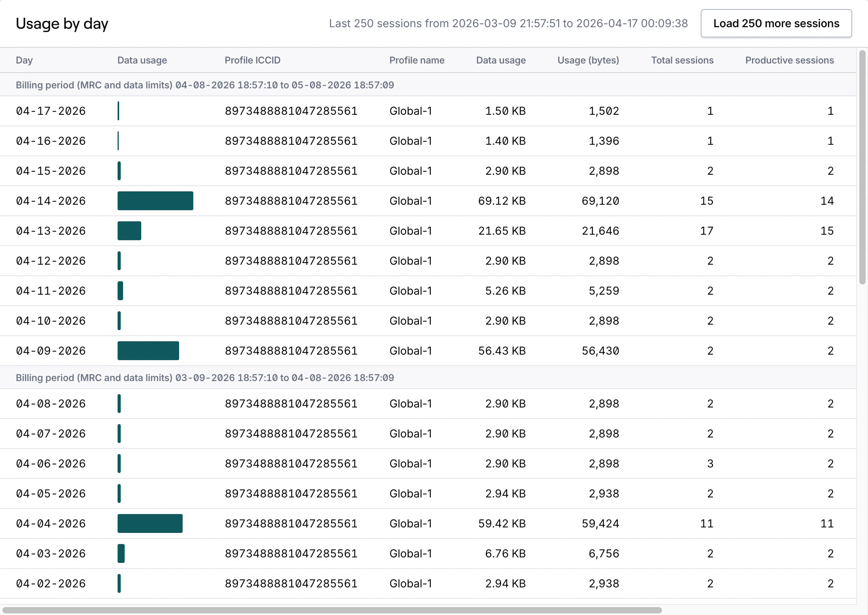
Task: Click the 1.40 KB data usage cell
Action: tap(505, 141)
